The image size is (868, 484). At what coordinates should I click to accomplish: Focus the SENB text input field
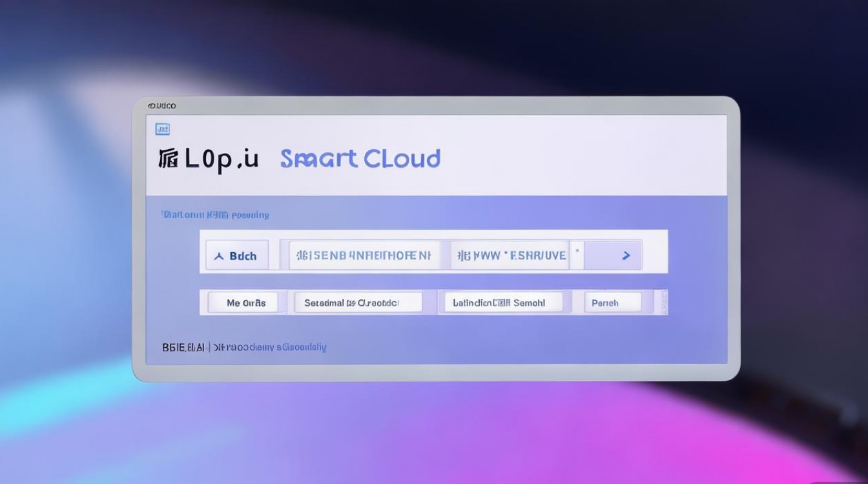[x=368, y=256]
